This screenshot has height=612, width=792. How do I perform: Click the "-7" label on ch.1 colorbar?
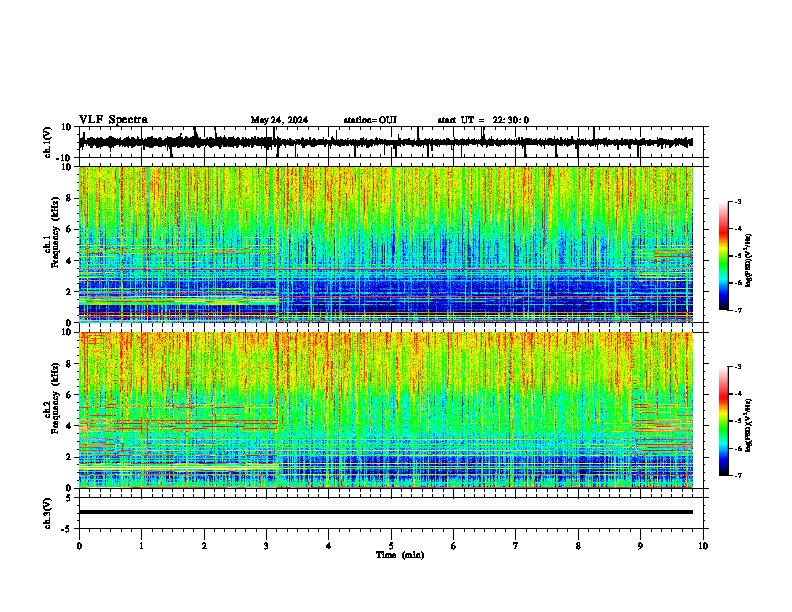738,310
